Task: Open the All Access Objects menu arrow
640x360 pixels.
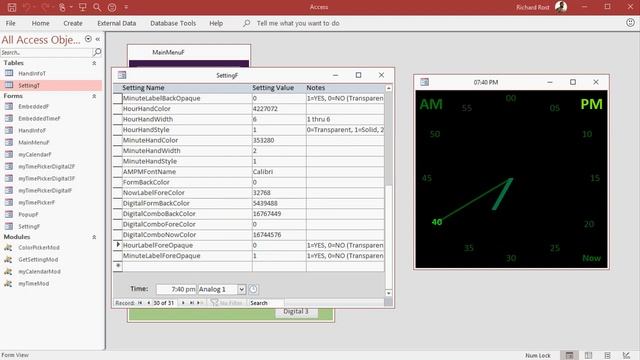Action: pos(88,39)
